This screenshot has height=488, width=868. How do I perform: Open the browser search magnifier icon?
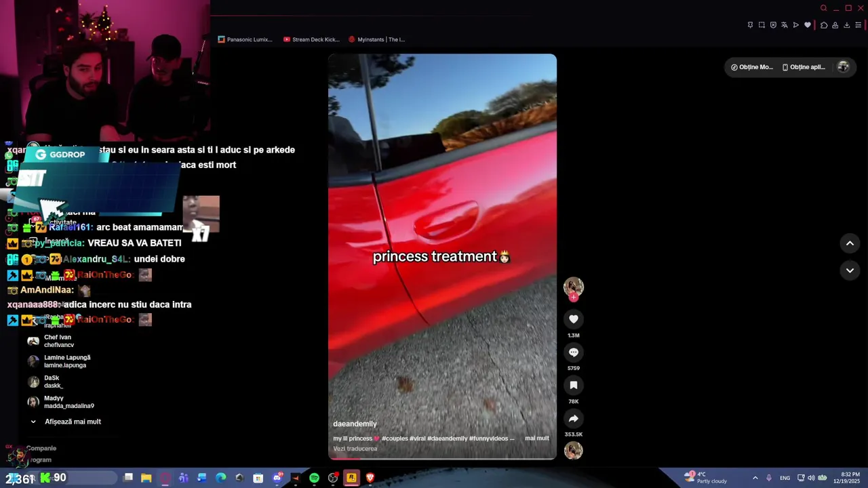point(823,8)
